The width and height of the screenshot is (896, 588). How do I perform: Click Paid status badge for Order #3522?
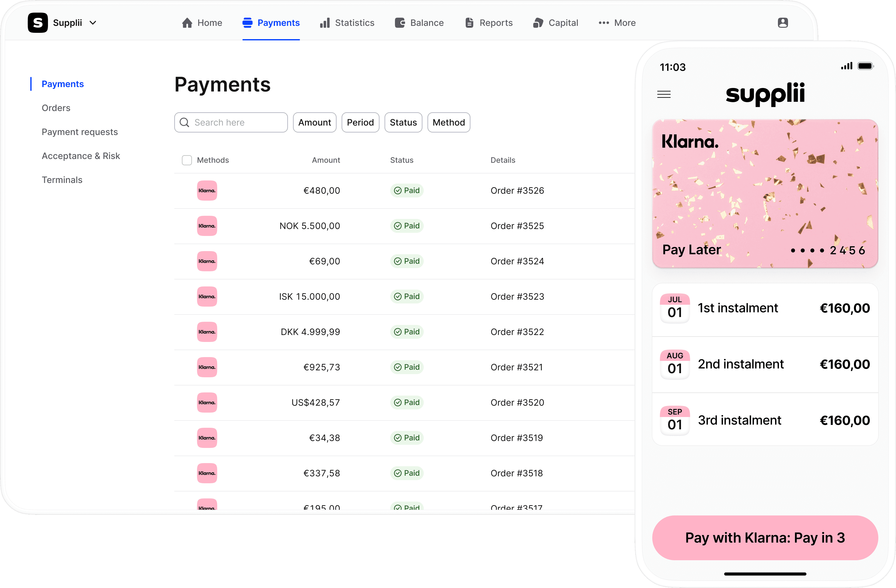click(x=407, y=332)
